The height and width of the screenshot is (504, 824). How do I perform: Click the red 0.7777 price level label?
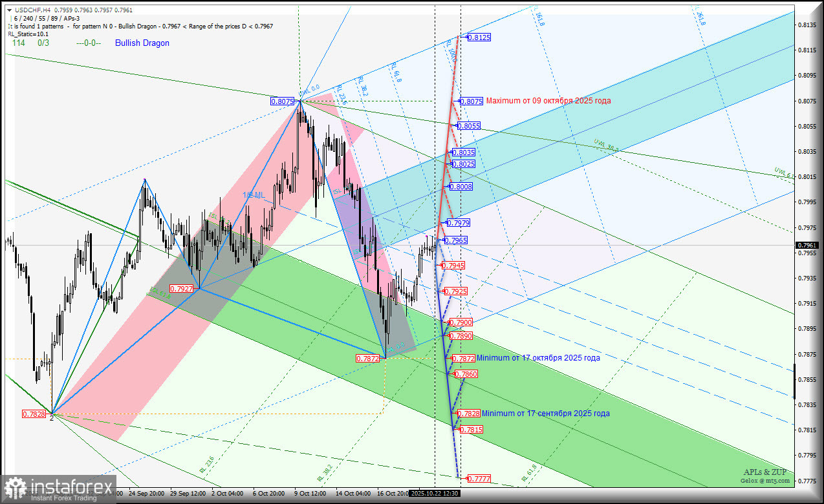pos(479,479)
